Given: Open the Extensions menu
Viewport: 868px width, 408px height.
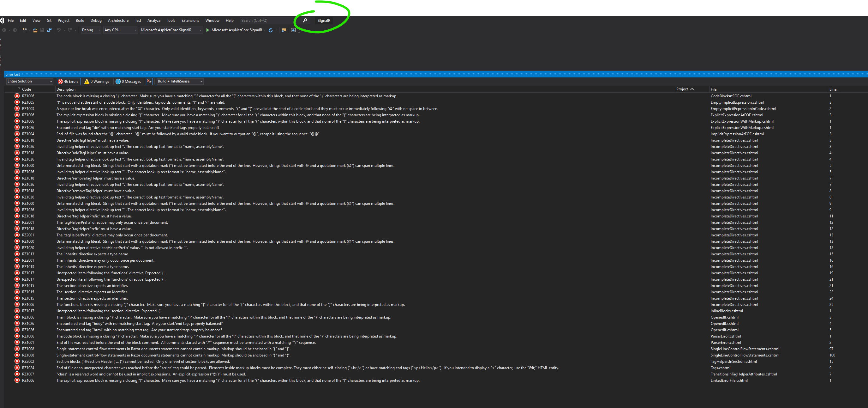Looking at the screenshot, I should click(x=190, y=20).
